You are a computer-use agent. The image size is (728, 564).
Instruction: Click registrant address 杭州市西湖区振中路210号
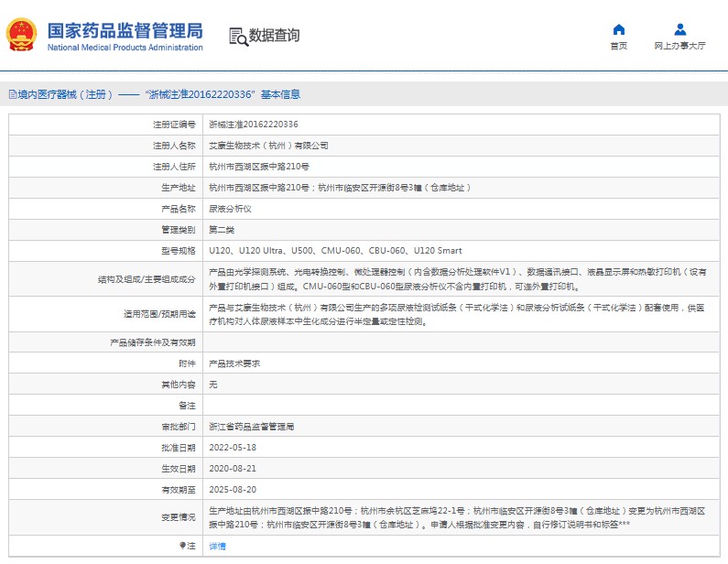[x=258, y=167]
